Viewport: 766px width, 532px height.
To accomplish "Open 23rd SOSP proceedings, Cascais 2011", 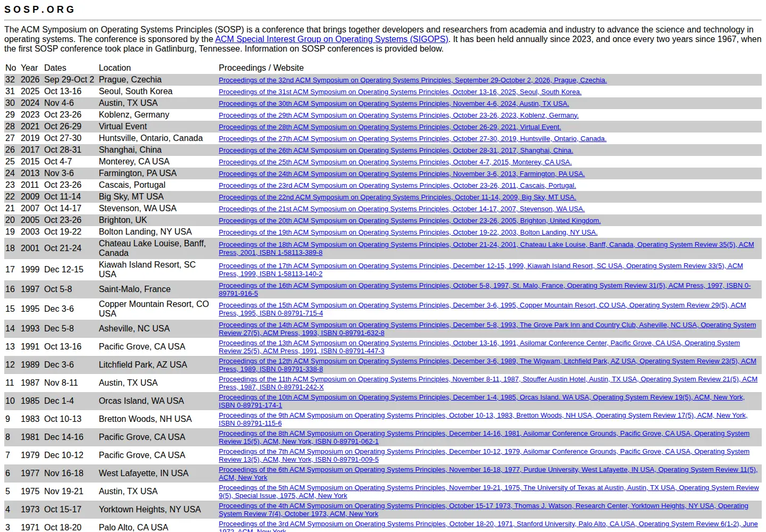I will (x=397, y=186).
